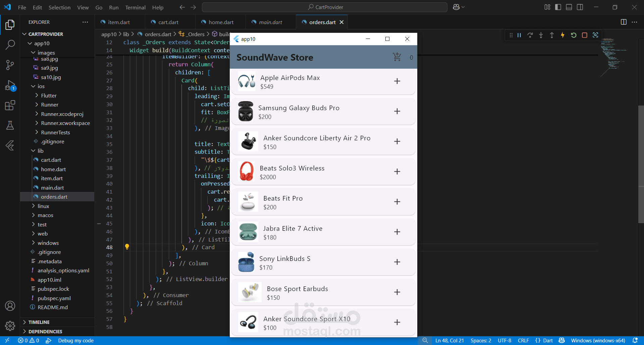Open the Extensions view

coord(10,106)
